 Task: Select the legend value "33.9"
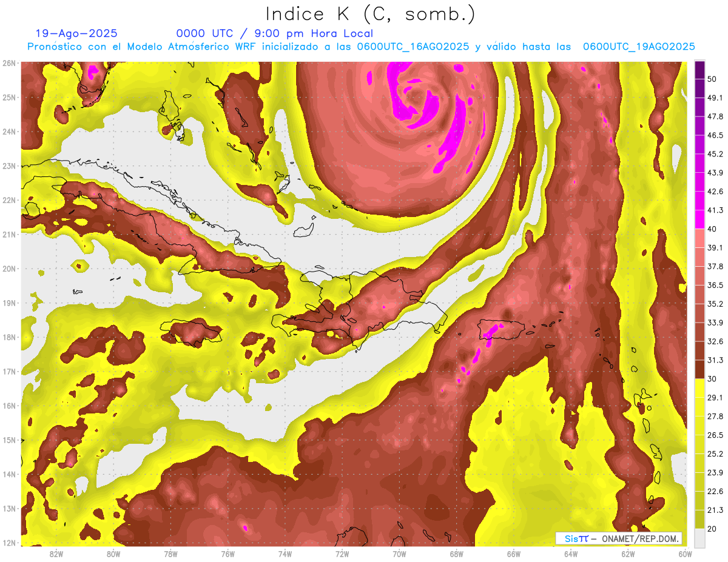coord(715,323)
